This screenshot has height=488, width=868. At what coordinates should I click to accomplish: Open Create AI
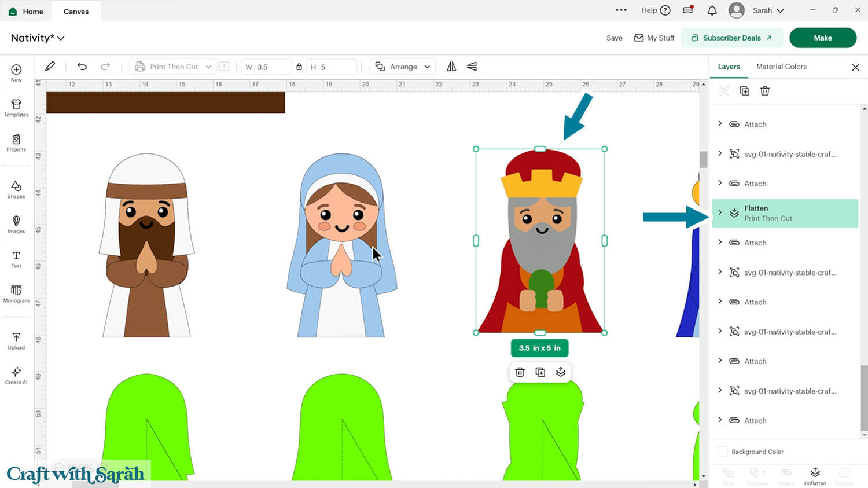tap(16, 375)
